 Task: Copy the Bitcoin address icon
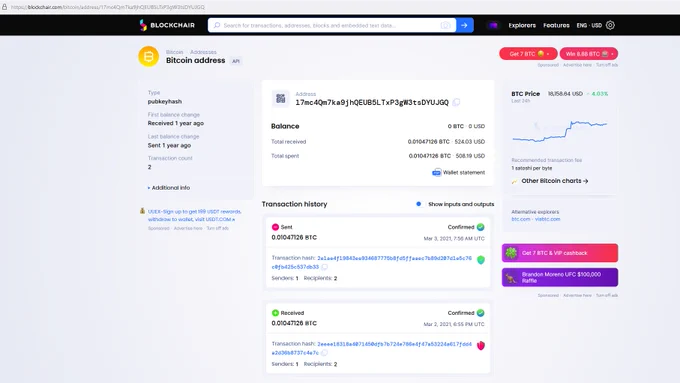tap(456, 102)
